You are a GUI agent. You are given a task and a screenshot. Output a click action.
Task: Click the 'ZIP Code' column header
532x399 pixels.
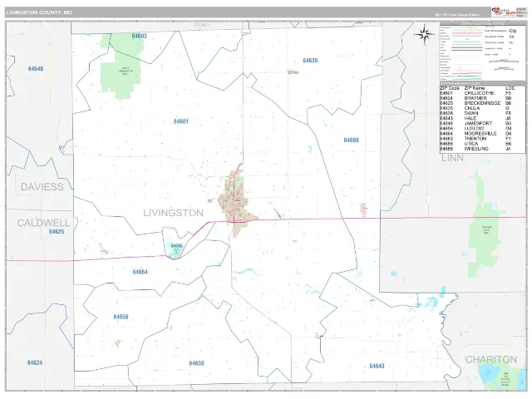click(x=450, y=88)
